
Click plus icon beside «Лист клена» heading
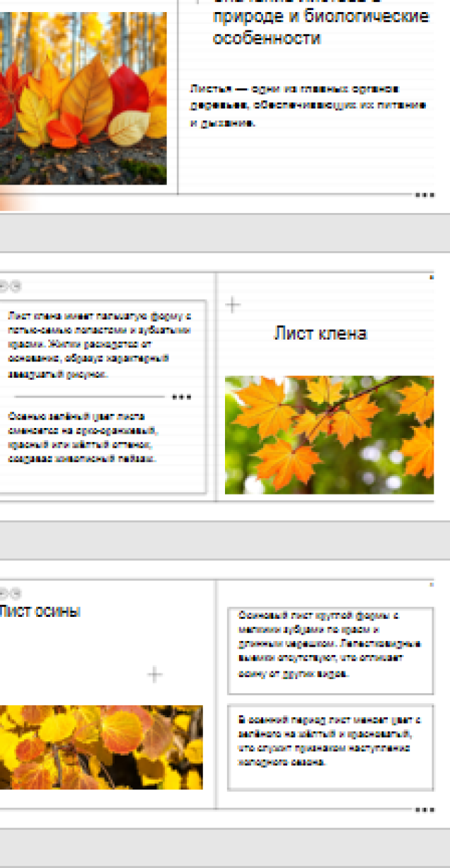233,305
